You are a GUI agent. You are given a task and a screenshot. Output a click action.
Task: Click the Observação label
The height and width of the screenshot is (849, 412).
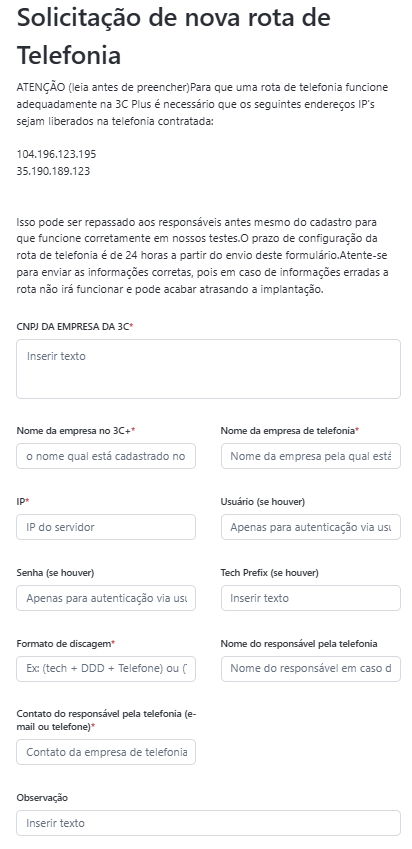click(x=42, y=798)
